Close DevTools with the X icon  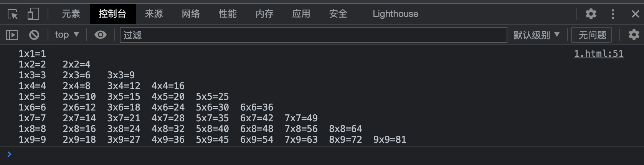636,14
